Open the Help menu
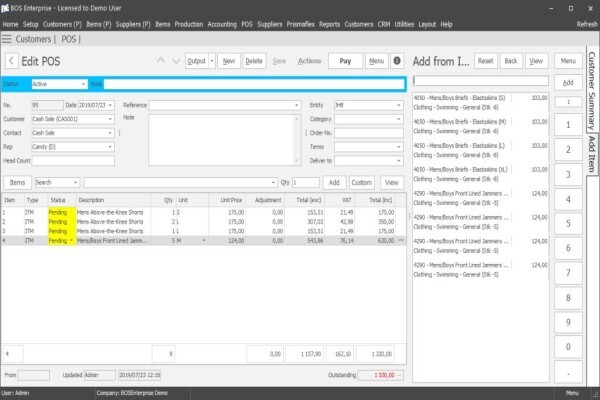 coord(446,24)
